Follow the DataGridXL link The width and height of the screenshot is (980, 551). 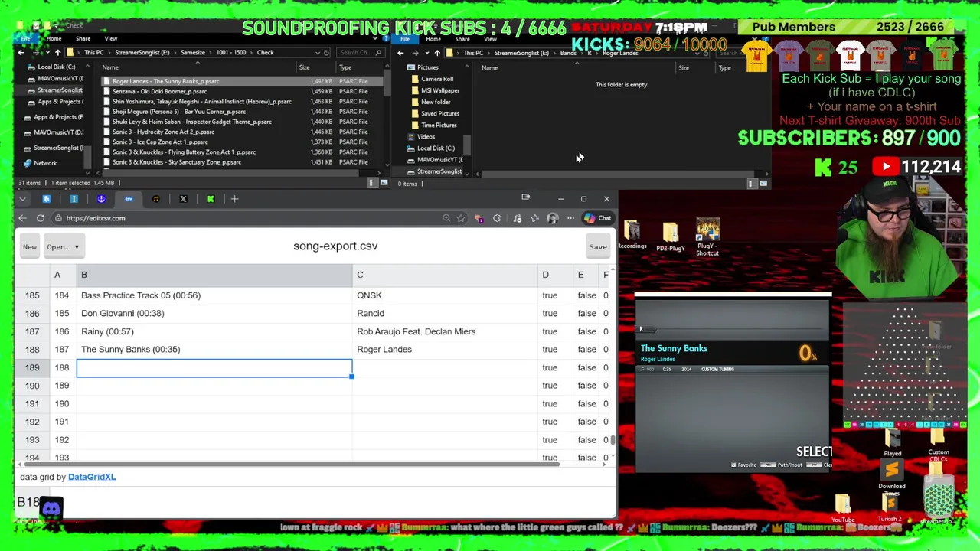[x=92, y=477]
